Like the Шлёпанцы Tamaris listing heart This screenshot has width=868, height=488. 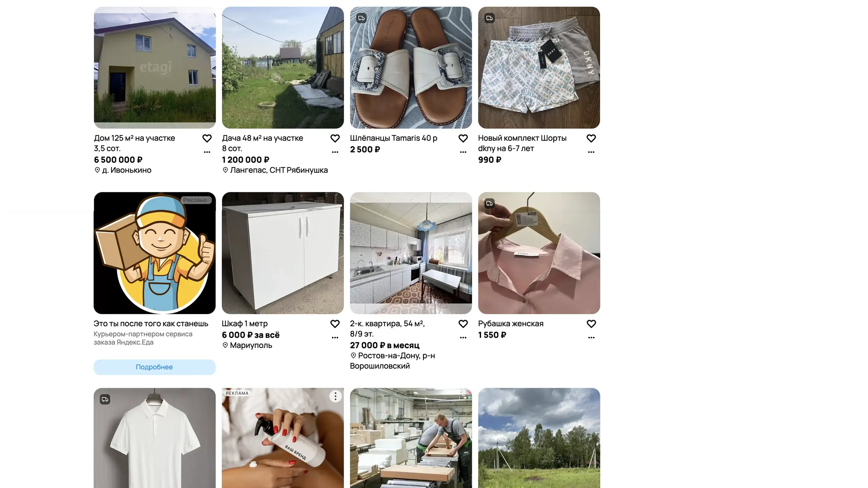(x=463, y=139)
